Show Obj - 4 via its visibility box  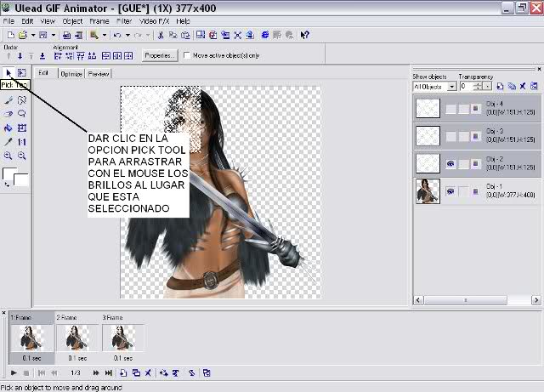pyautogui.click(x=450, y=109)
